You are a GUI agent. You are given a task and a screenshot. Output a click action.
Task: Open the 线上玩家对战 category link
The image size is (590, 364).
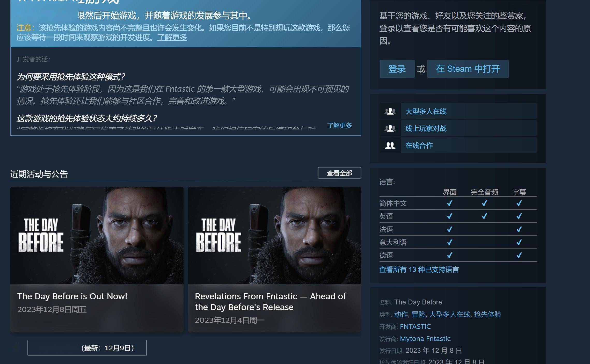426,128
